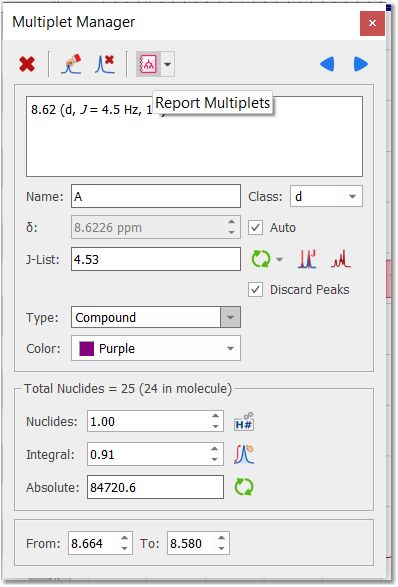Increase the Nuclides value with up stepper
This screenshot has width=398, height=587.
[x=215, y=416]
